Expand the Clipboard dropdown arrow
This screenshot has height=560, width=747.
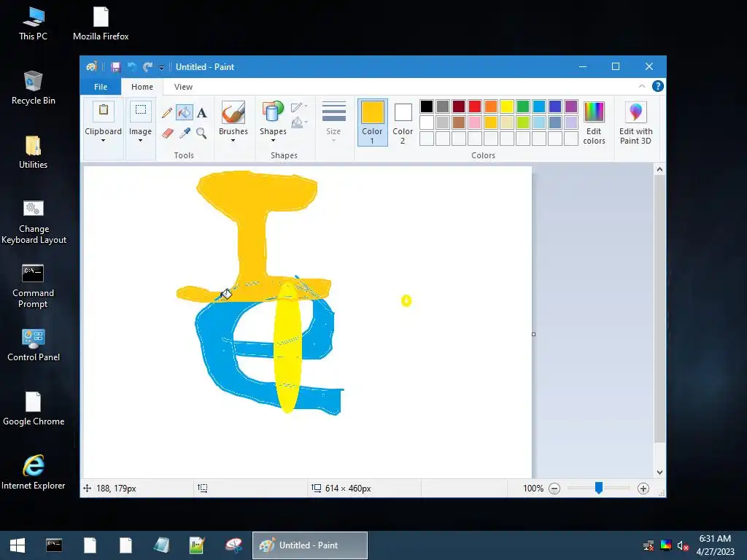pyautogui.click(x=104, y=141)
